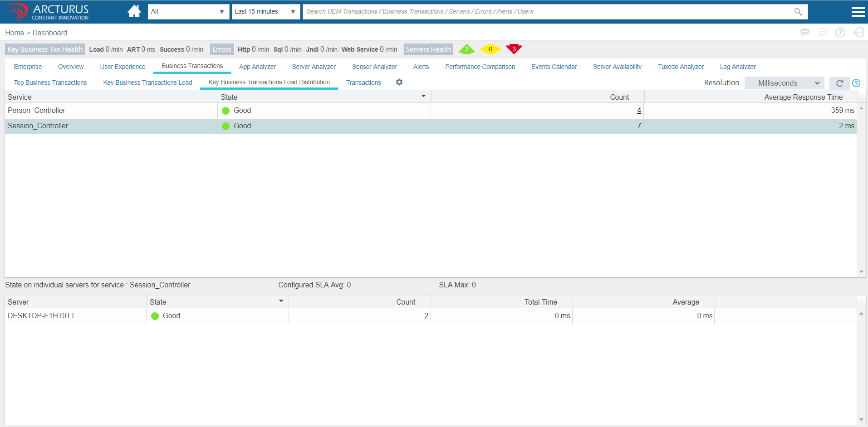Click the logout exit icon
This screenshot has height=427, width=868.
click(858, 32)
